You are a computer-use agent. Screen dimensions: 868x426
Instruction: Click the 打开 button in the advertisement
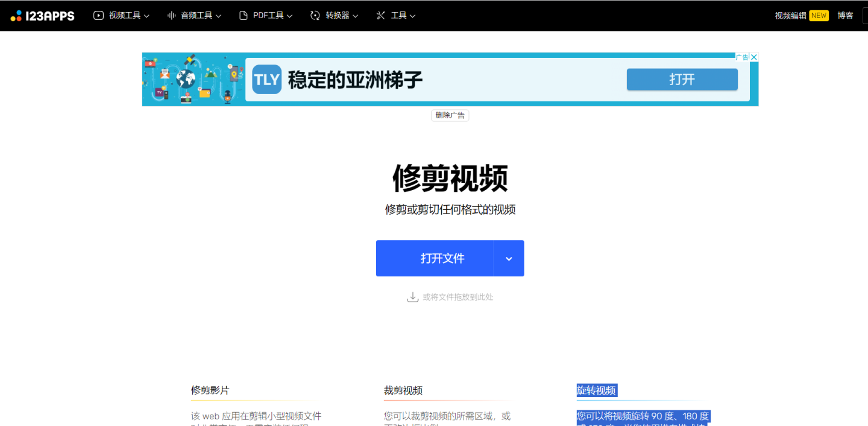pos(682,79)
